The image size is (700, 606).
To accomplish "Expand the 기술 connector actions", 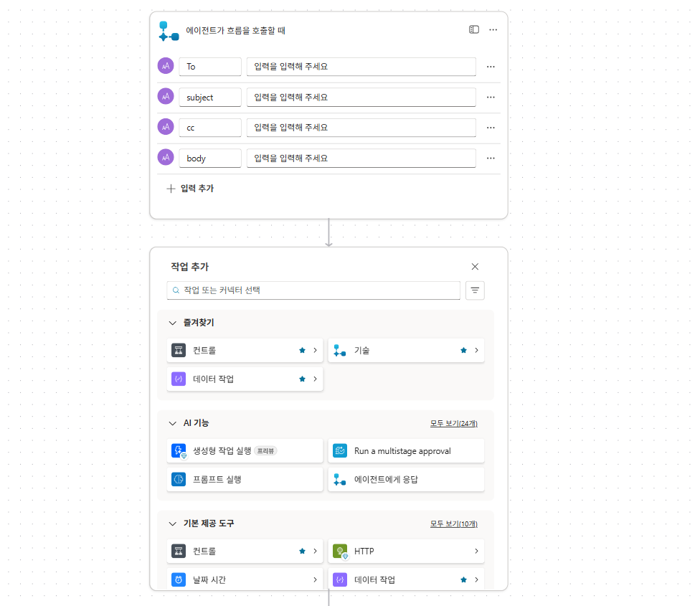I will (x=477, y=350).
